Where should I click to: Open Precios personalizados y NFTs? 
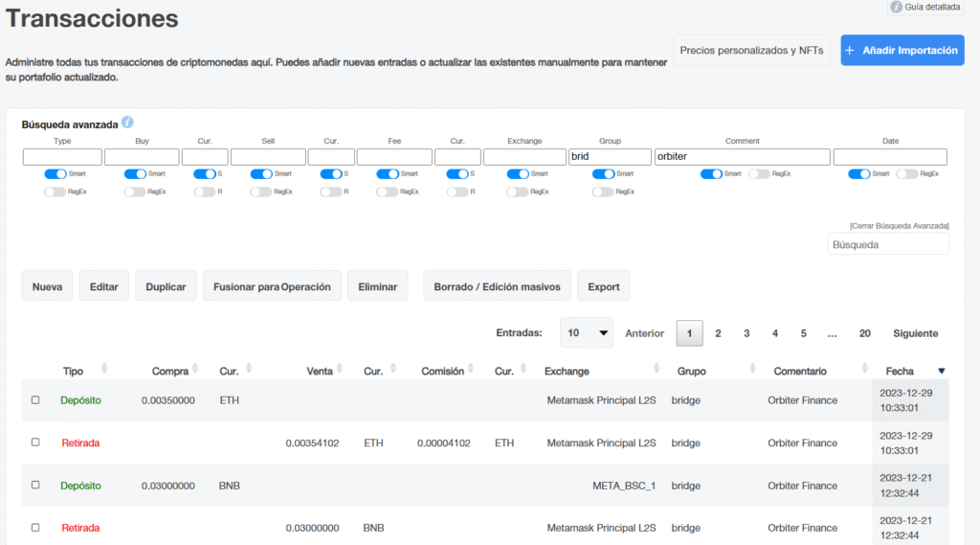[751, 50]
